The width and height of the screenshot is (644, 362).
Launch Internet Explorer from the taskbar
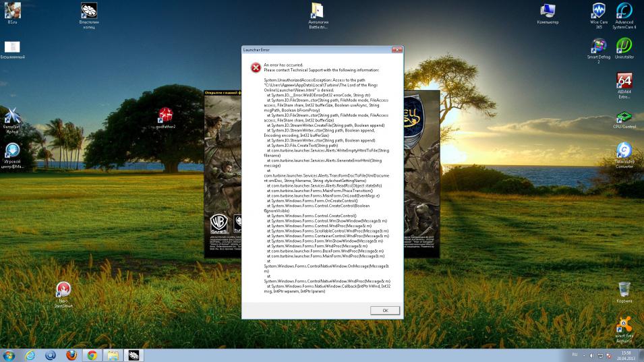coord(30,355)
